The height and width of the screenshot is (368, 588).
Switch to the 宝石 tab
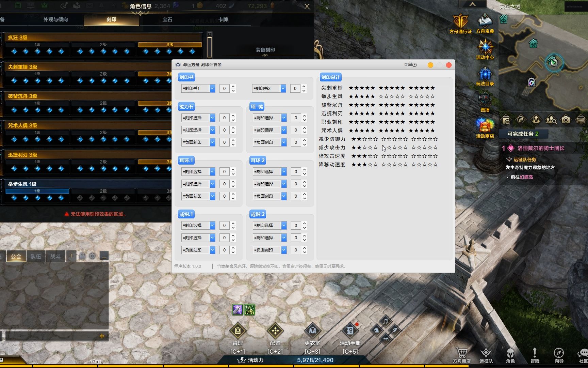(167, 20)
